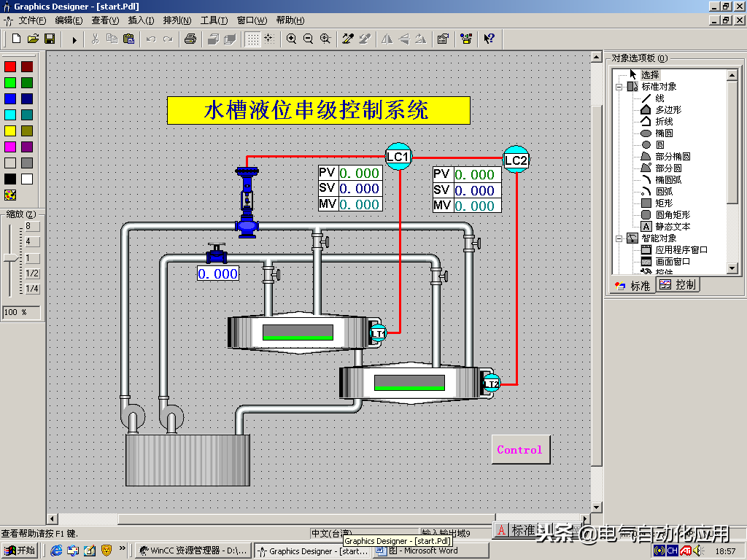Open the 排列 menu
Viewport: 747px width, 560px height.
(177, 20)
